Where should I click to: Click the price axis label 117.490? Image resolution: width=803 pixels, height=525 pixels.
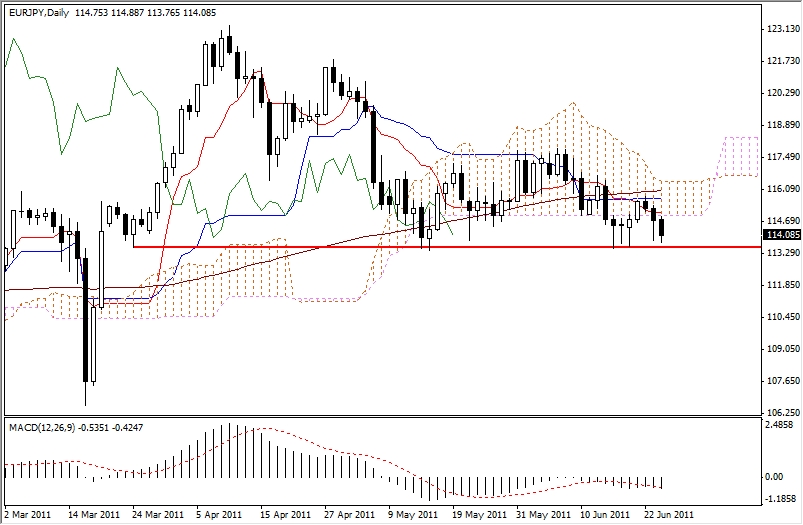tap(783, 157)
